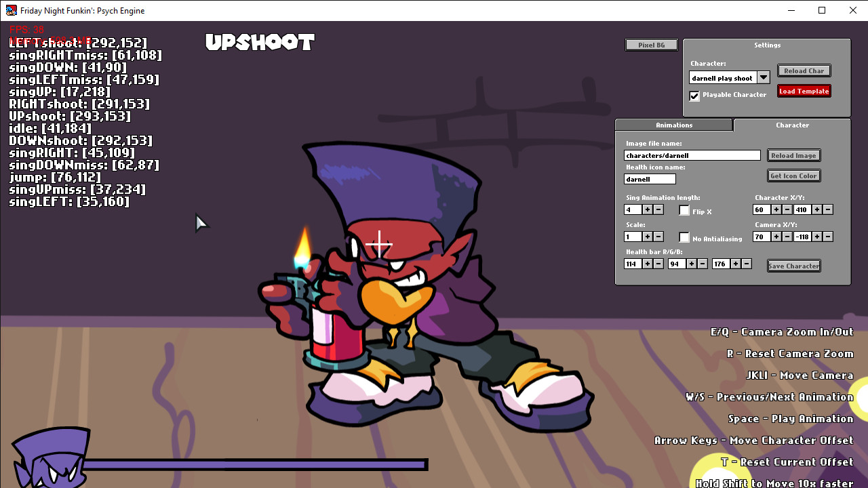Open the Character dropdown
Screen dimensions: 868x488
(x=764, y=77)
